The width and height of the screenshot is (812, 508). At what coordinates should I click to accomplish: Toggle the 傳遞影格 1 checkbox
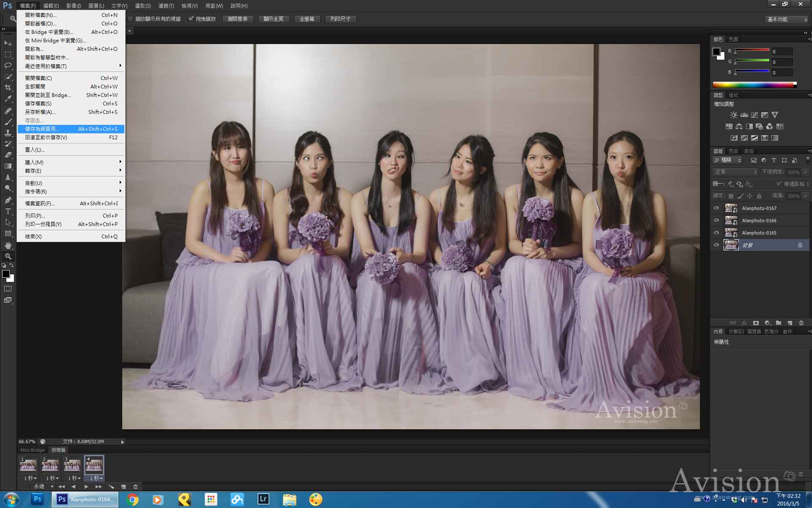click(779, 184)
